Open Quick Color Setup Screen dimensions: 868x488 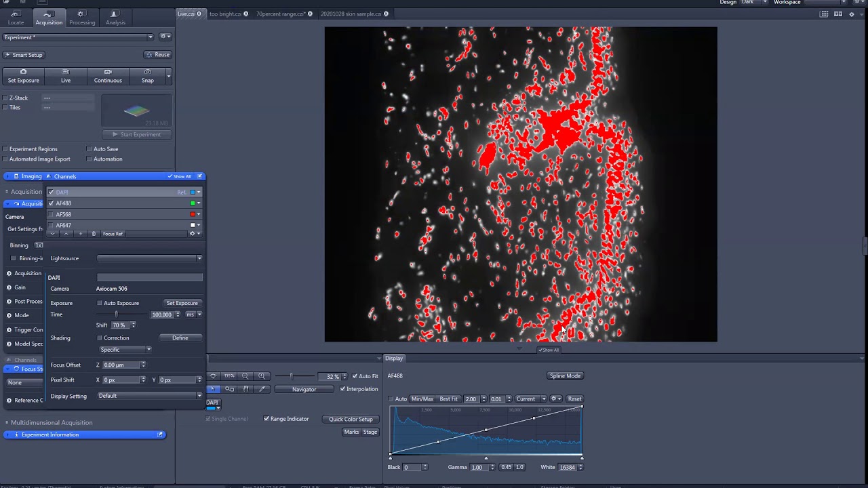[x=351, y=419]
